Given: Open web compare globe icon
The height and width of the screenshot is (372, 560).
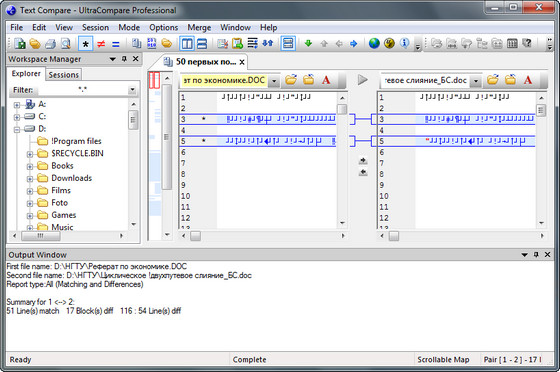Looking at the screenshot, I should tap(374, 44).
